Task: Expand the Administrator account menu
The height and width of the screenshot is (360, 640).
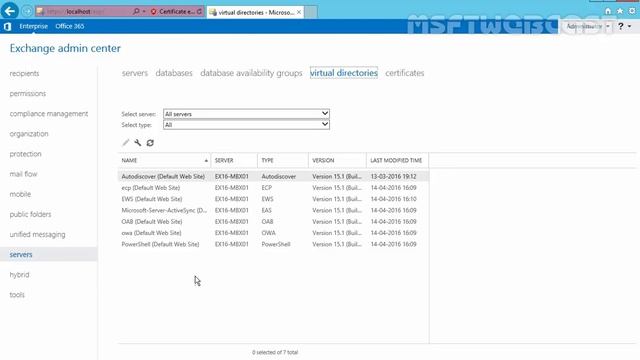Action: click(x=588, y=26)
